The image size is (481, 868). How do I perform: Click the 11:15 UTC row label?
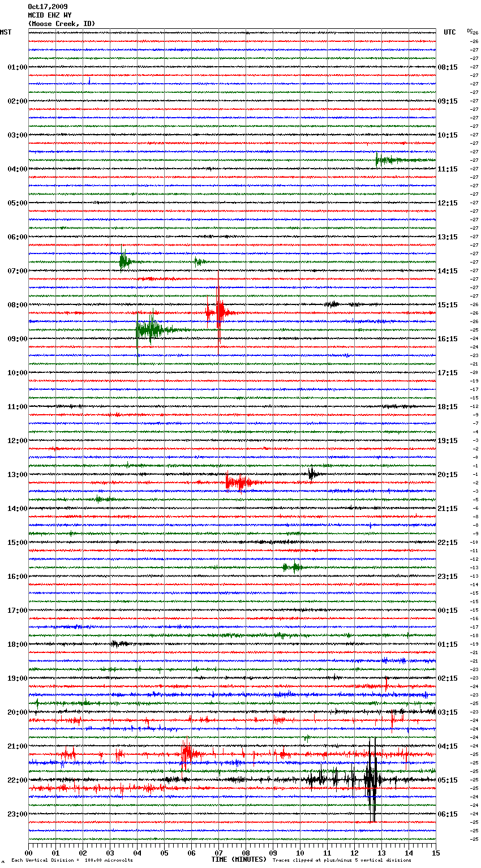(x=448, y=169)
